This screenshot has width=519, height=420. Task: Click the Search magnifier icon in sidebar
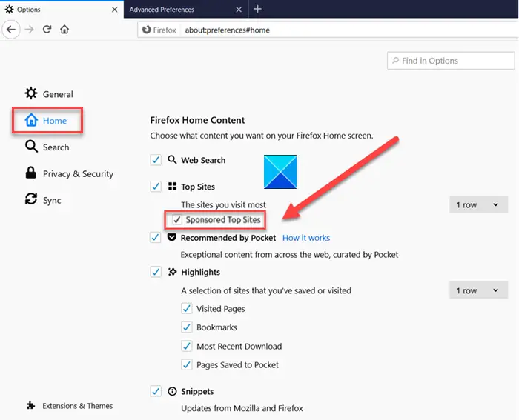click(31, 146)
